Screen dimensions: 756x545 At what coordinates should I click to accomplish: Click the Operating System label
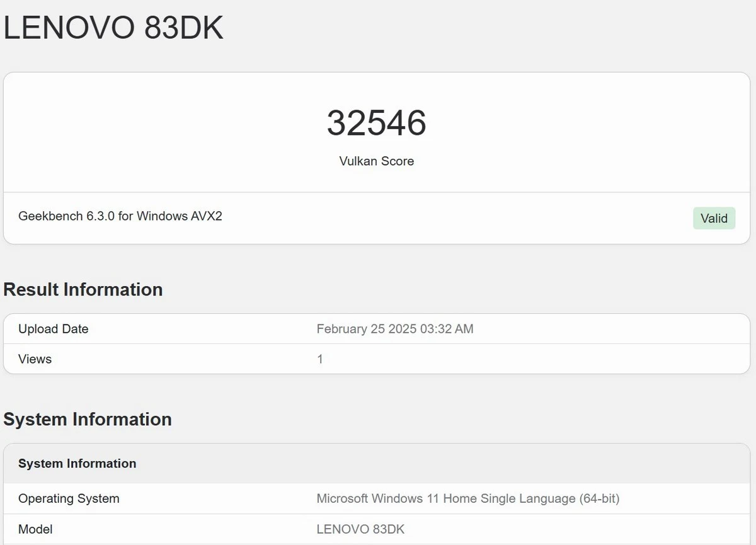pos(69,498)
